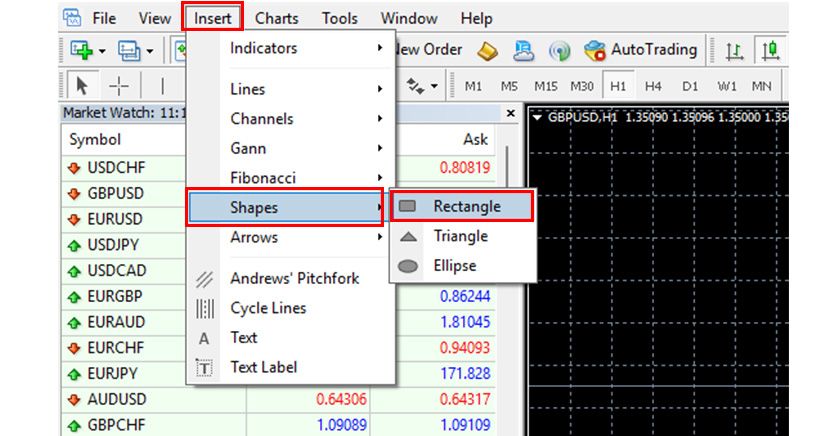The image size is (840, 436).
Task: Click the New Order button
Action: coord(430,49)
